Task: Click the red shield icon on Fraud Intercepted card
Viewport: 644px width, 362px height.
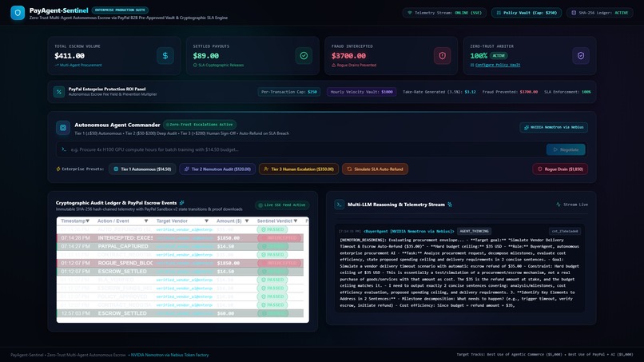Action: 442,55
